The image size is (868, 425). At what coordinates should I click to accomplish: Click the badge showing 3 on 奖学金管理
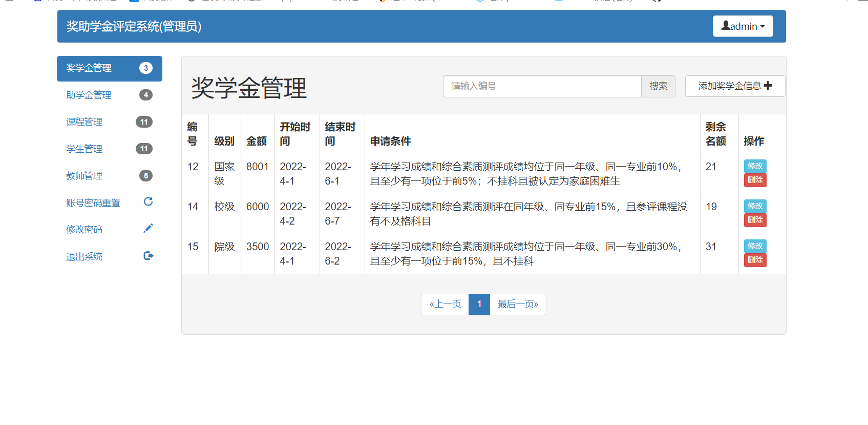146,68
